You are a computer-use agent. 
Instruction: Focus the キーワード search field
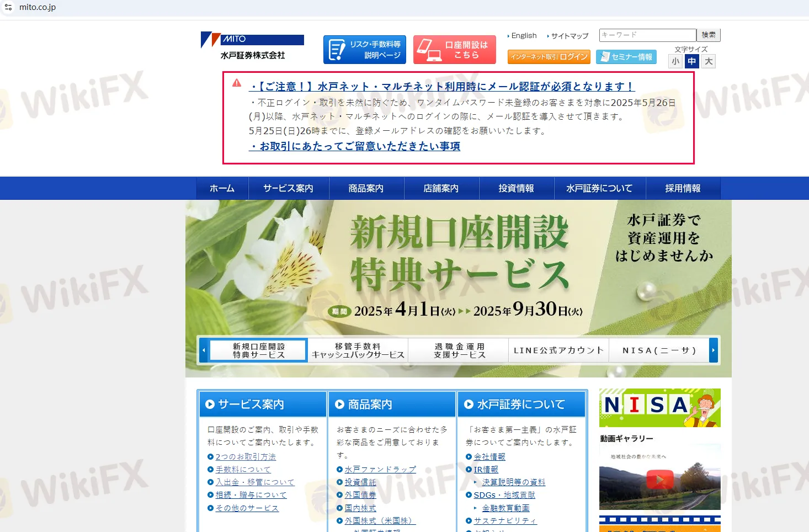coord(647,35)
